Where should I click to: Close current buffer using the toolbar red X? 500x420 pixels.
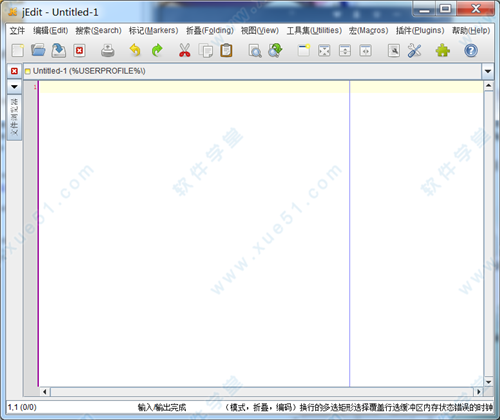coord(79,51)
